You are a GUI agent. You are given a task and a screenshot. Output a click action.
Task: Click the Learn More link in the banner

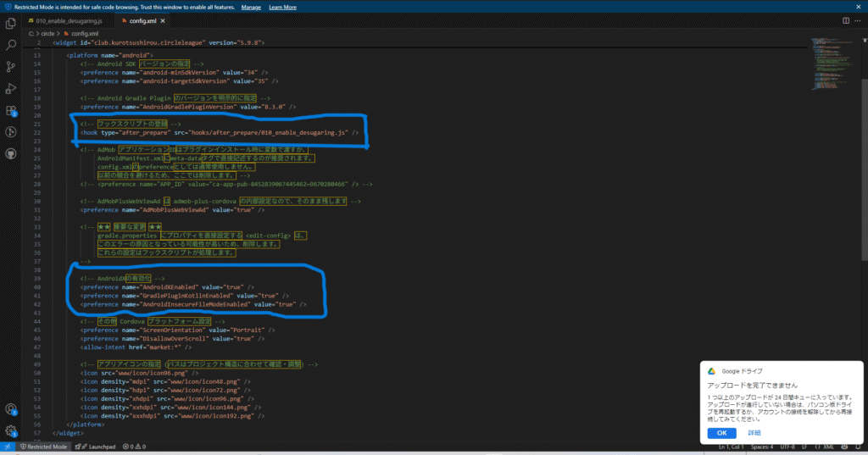[282, 7]
